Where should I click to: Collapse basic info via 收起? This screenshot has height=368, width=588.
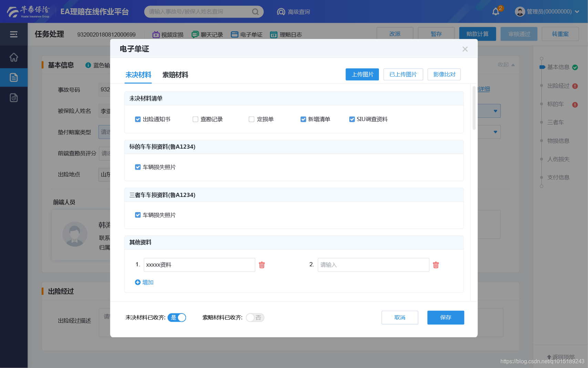(x=506, y=64)
